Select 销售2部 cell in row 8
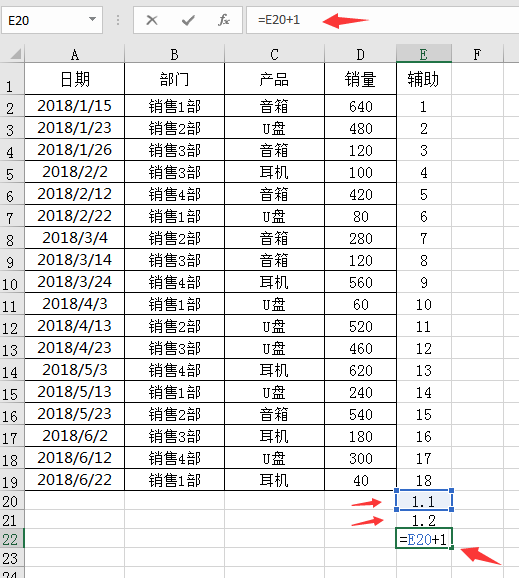Image resolution: width=519 pixels, height=578 pixels. click(174, 238)
